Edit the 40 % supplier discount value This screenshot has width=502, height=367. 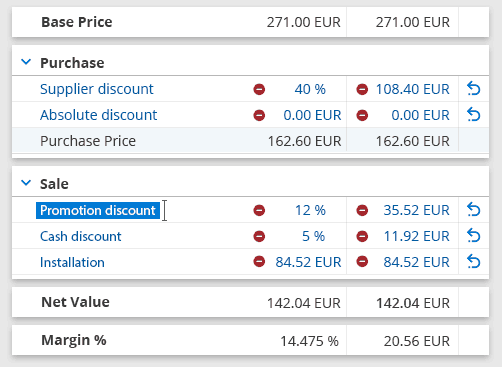pos(310,89)
